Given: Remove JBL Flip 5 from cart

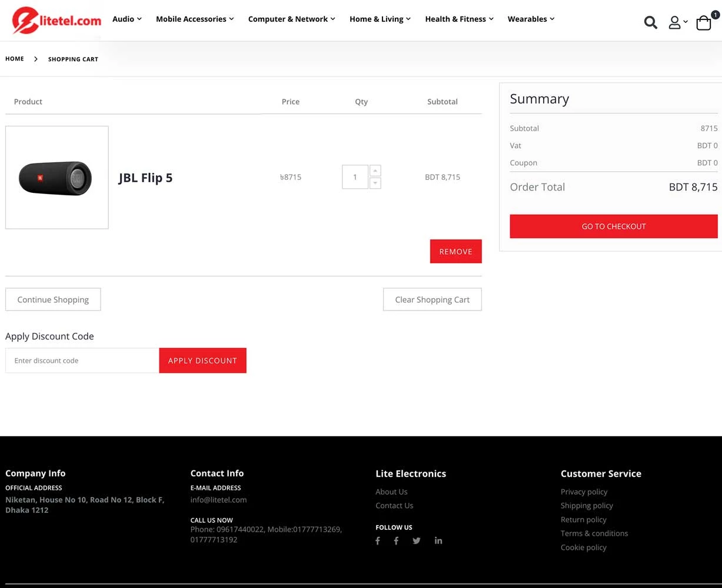Looking at the screenshot, I should click(455, 251).
